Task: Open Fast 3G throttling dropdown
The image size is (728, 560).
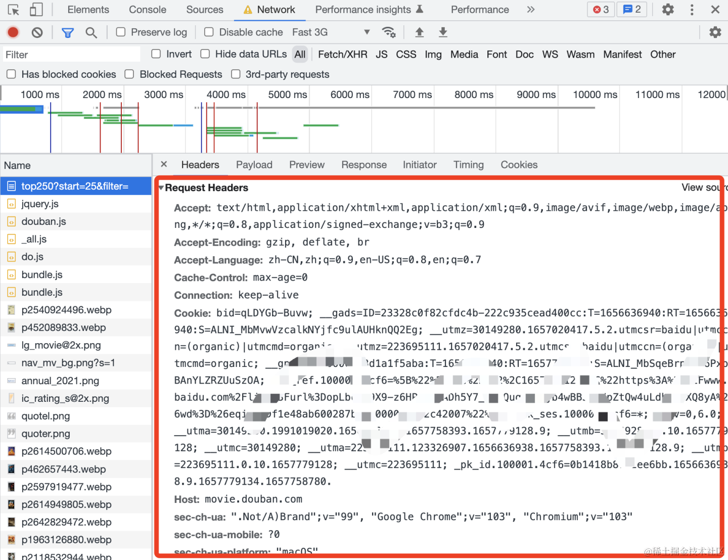Action: pyautogui.click(x=331, y=32)
